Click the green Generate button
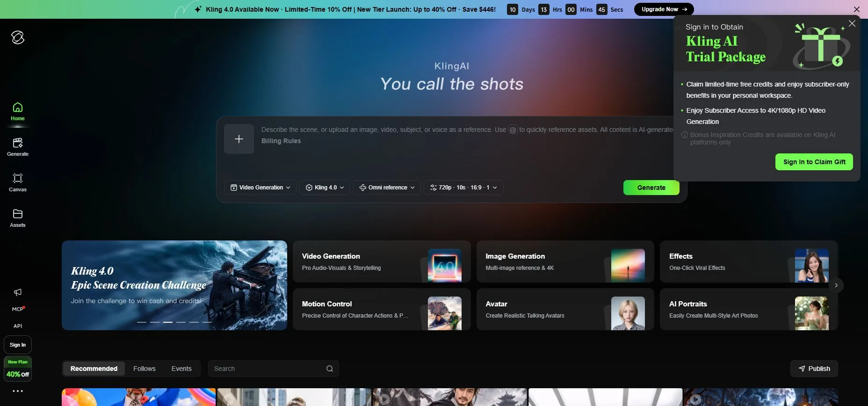This screenshot has height=406, width=868. 651,188
